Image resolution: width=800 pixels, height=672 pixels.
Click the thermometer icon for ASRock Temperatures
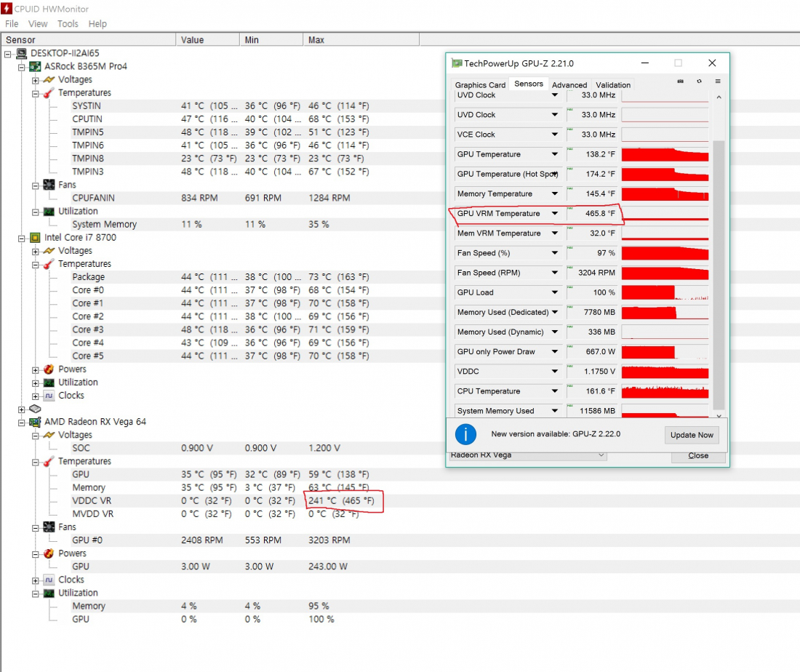tap(49, 93)
